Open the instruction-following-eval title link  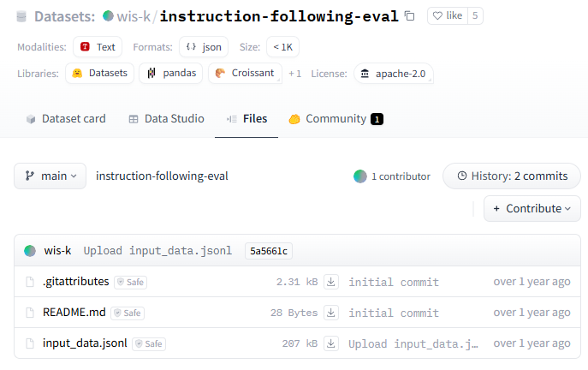click(279, 16)
